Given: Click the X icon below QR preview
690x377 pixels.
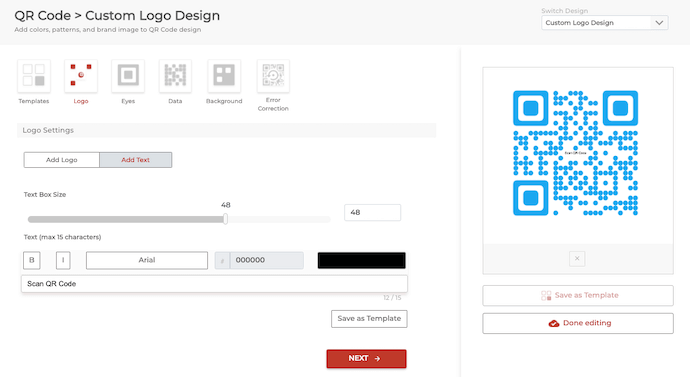Looking at the screenshot, I should click(577, 259).
